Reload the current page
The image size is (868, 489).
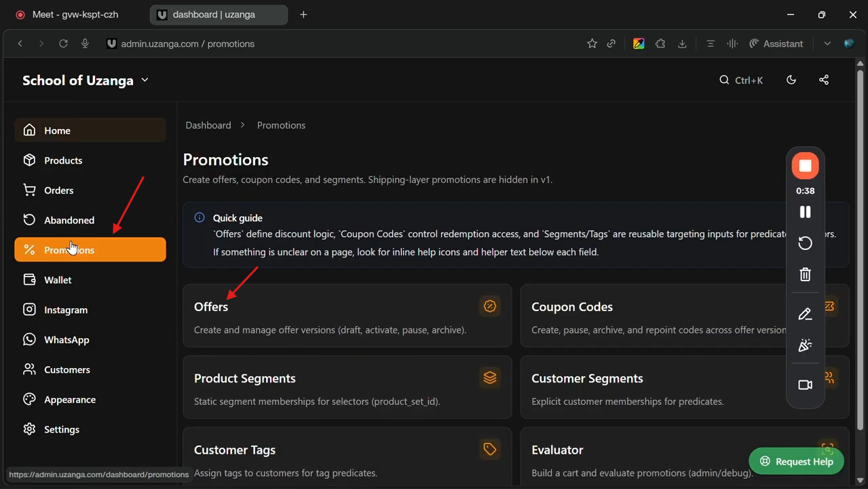point(63,43)
